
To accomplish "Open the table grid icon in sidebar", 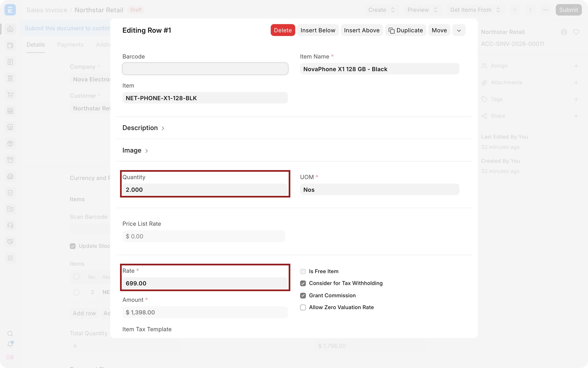I will point(10,111).
